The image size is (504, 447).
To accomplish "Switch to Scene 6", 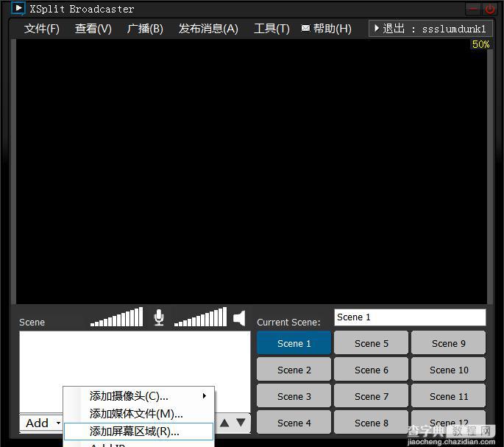I will 372,370.
